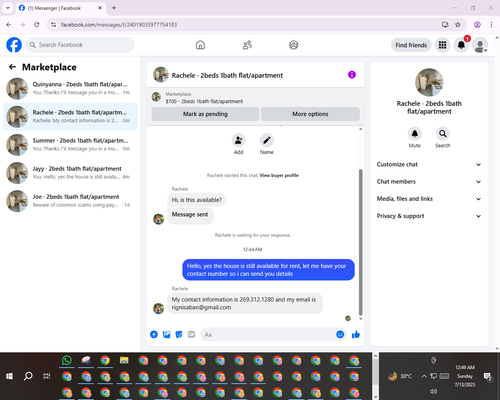500x400 pixels.
Task: Open the Friends icon in top navigation
Action: tap(247, 45)
